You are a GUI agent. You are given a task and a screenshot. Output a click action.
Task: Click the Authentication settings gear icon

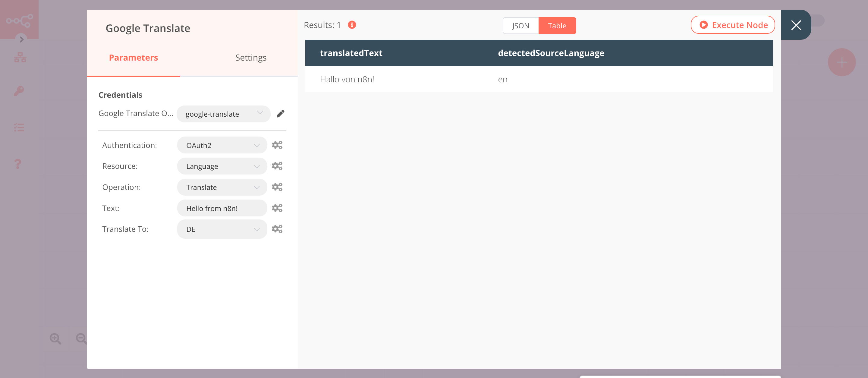[x=277, y=144]
